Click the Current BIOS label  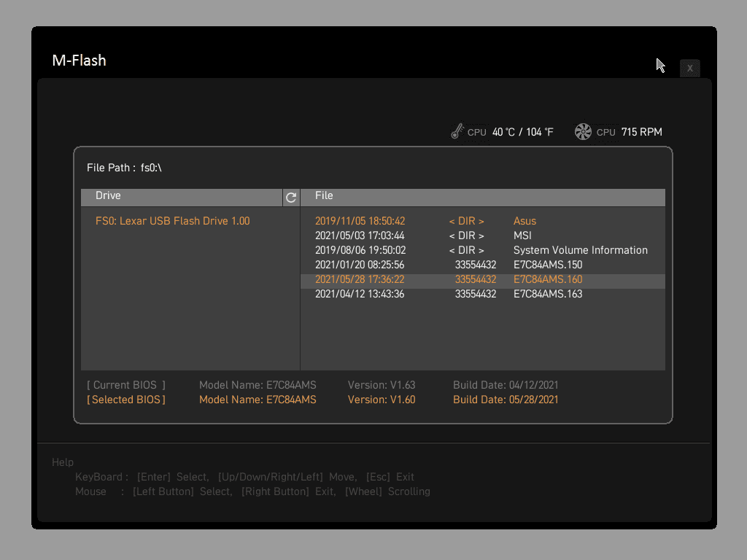click(x=126, y=385)
